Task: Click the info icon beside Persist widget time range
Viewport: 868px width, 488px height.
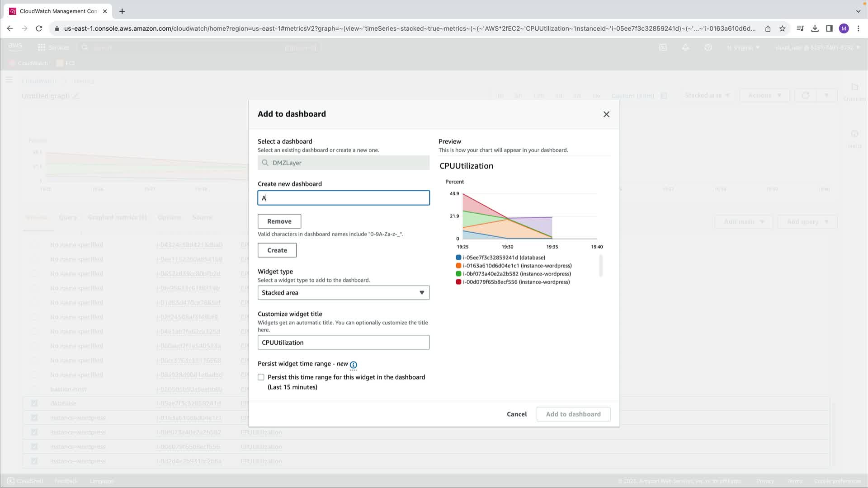Action: coord(353,365)
